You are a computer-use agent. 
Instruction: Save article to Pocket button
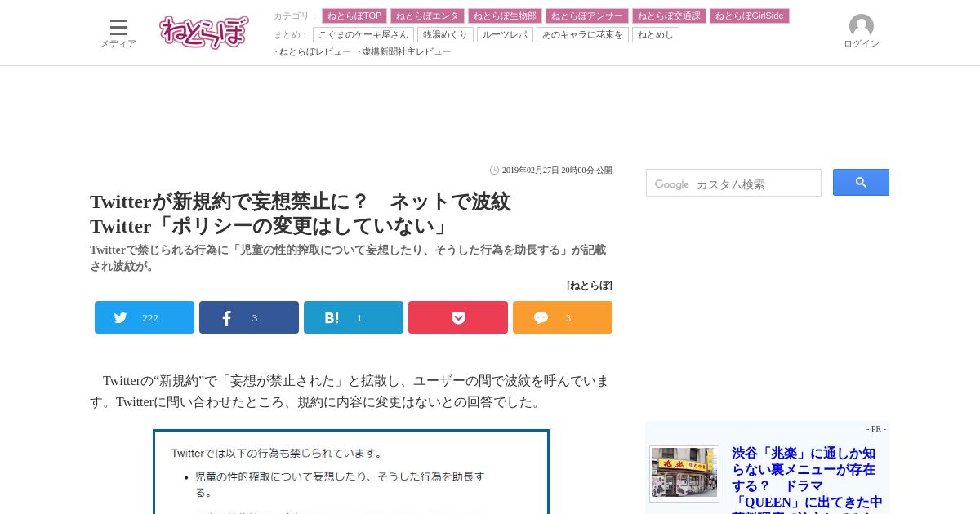458,317
